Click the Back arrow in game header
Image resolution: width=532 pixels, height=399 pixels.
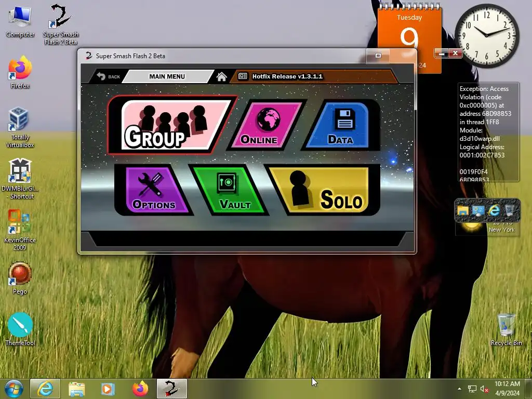click(x=108, y=76)
